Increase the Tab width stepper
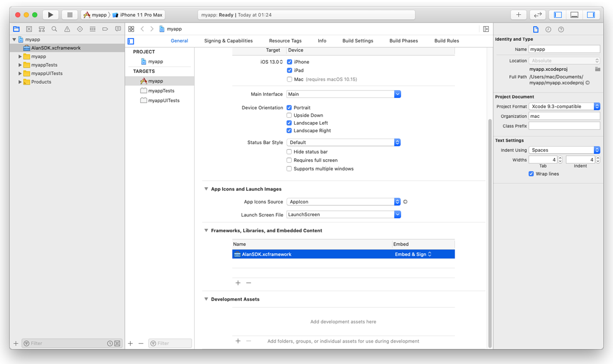 (560, 158)
